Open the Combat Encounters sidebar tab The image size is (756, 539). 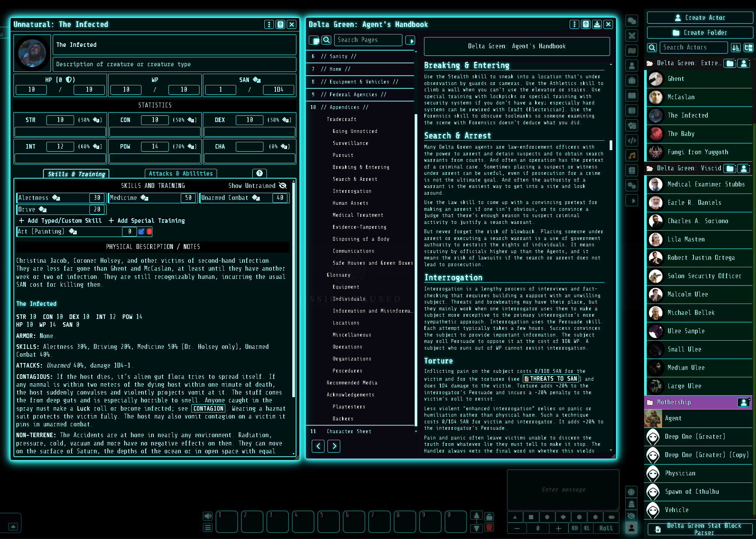pos(632,36)
